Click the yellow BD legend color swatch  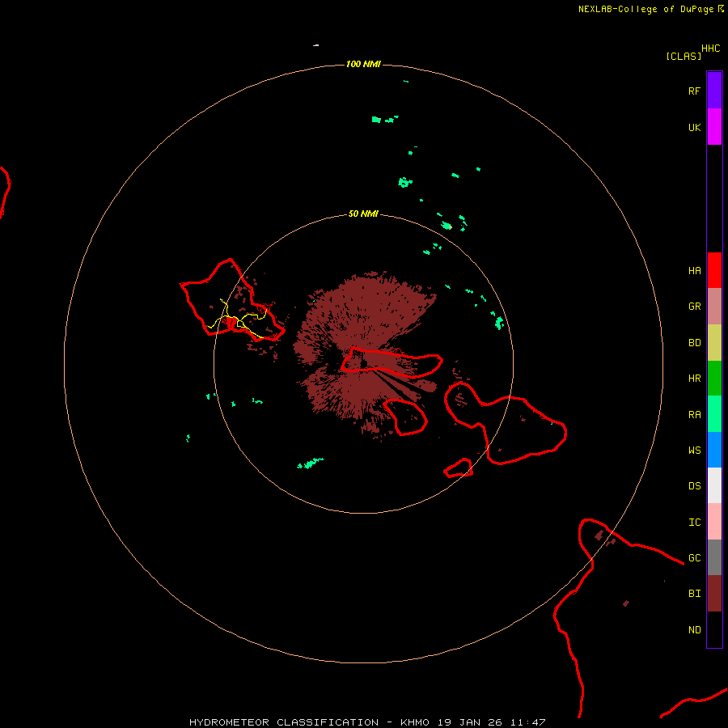pyautogui.click(x=714, y=343)
